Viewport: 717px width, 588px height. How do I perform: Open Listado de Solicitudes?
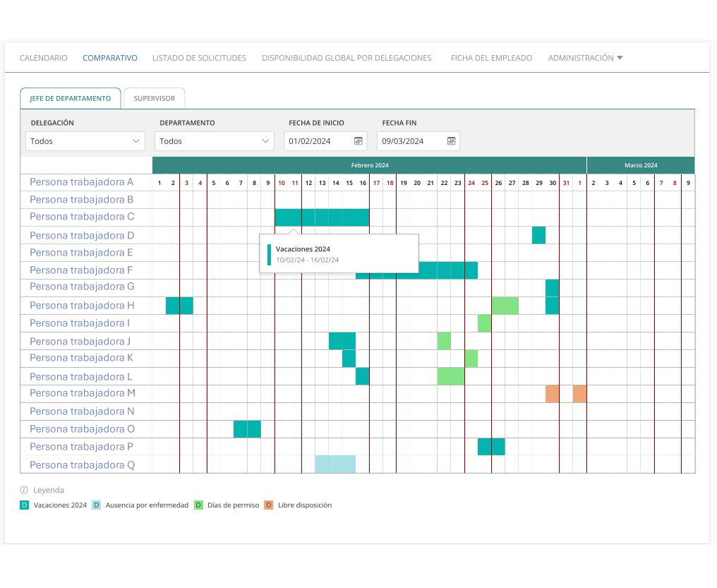pos(199,58)
